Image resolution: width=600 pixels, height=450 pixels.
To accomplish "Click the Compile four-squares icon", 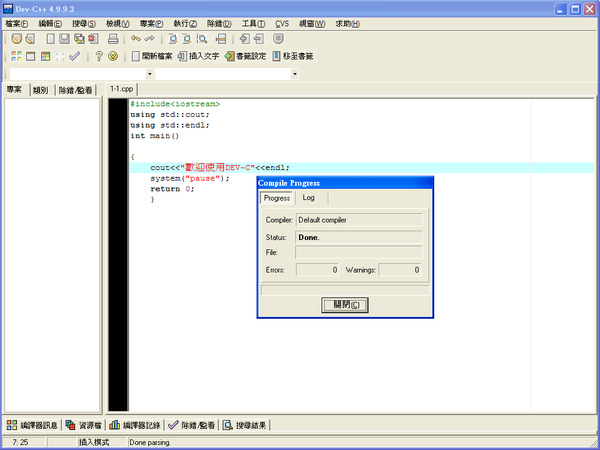I will [16, 56].
